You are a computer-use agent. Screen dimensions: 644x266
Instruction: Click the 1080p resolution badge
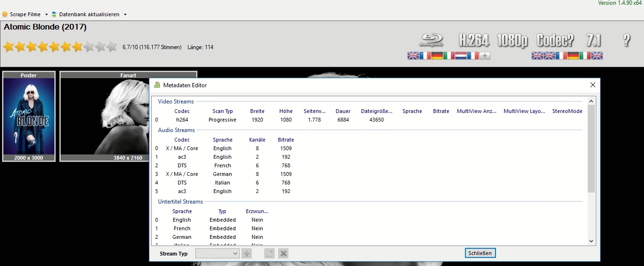coord(512,41)
